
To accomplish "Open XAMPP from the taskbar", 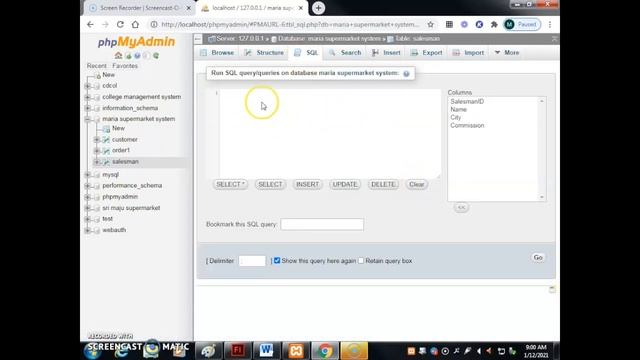I will coord(296,351).
